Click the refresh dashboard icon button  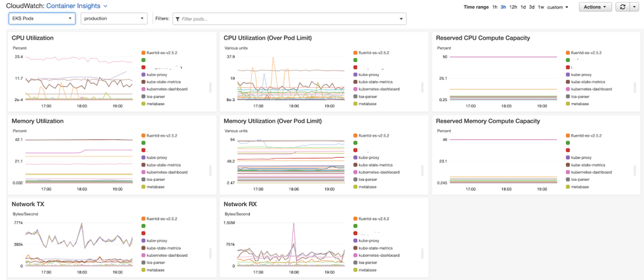click(622, 7)
